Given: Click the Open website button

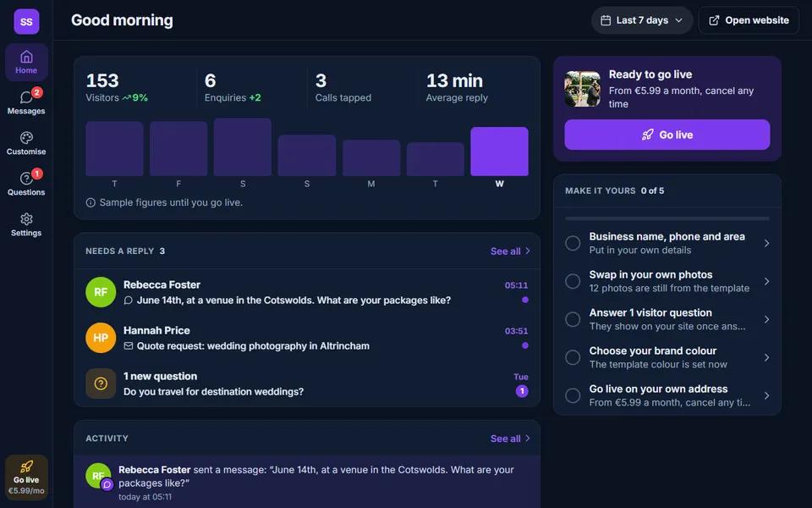Looking at the screenshot, I should [749, 20].
